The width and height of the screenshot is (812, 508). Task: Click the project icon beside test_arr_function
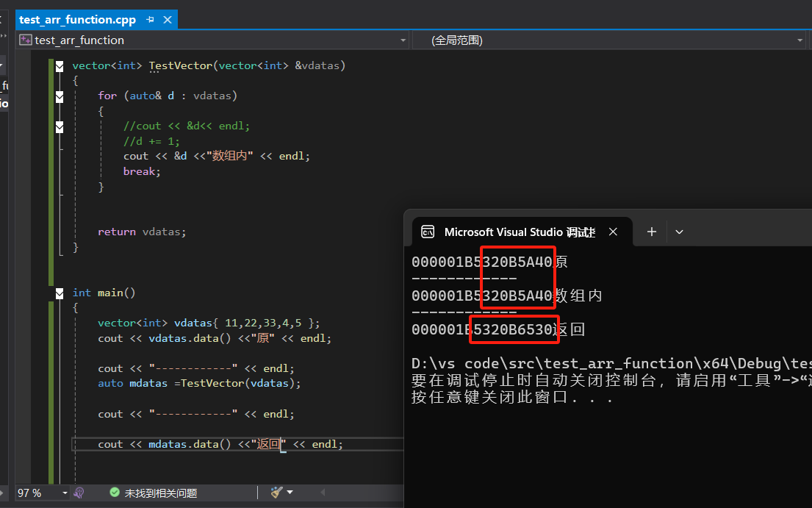click(x=26, y=40)
